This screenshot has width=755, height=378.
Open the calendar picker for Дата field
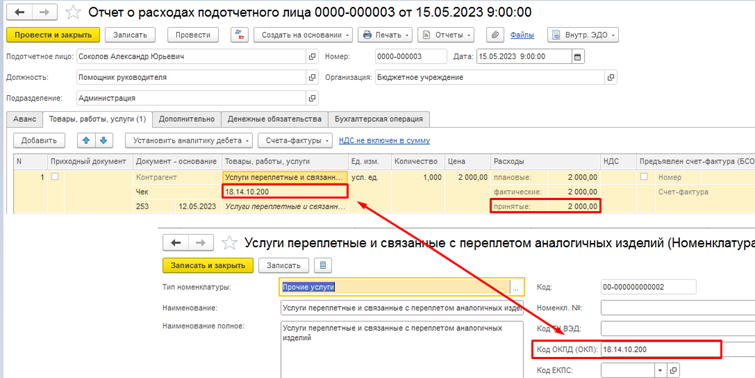pos(577,57)
